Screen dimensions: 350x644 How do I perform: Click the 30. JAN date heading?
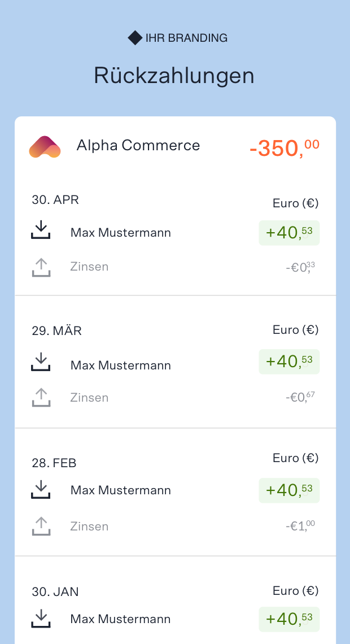click(55, 591)
